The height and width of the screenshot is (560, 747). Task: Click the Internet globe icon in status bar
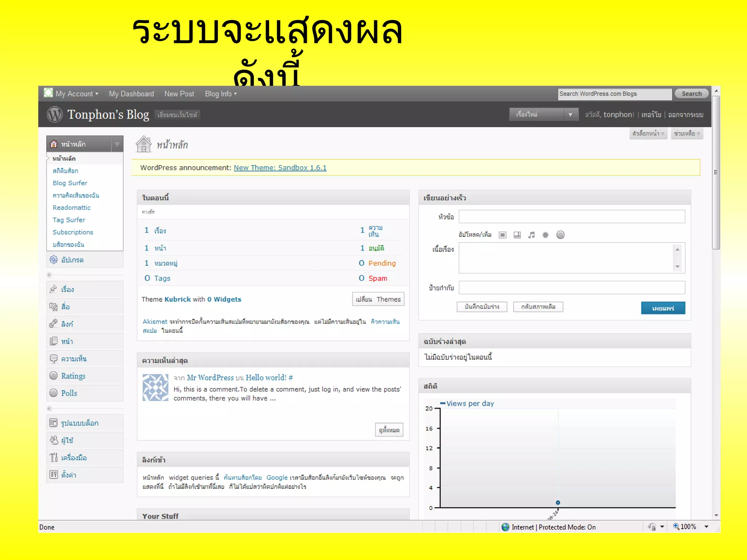click(x=506, y=527)
